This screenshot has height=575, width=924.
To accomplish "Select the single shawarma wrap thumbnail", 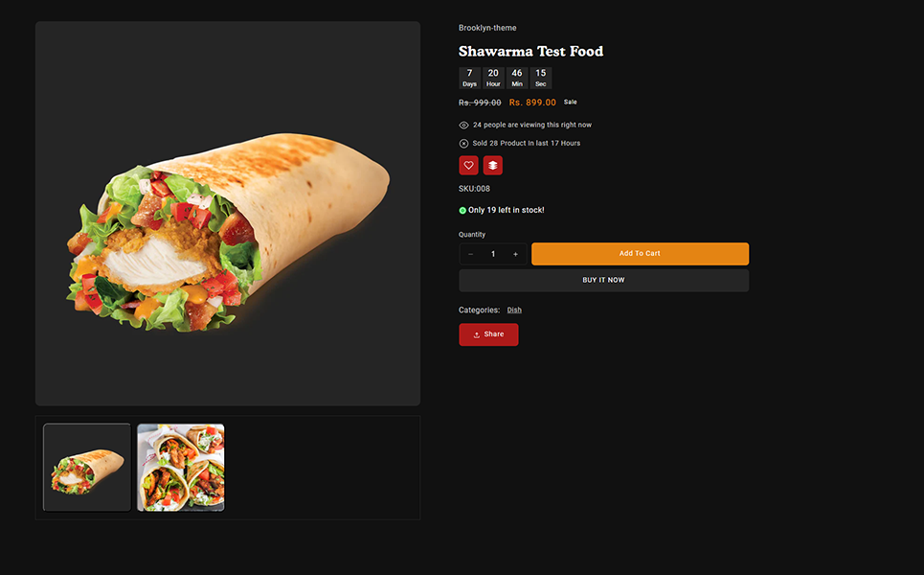I will [x=87, y=468].
